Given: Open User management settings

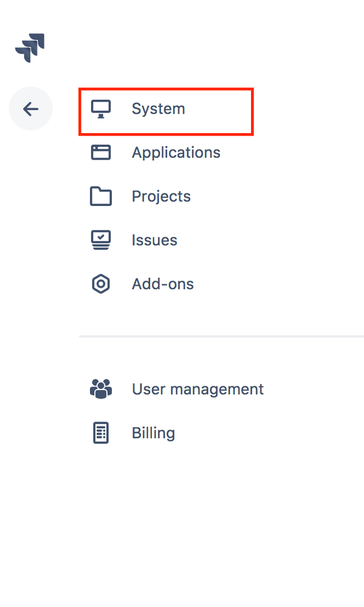Looking at the screenshot, I should click(x=197, y=389).
